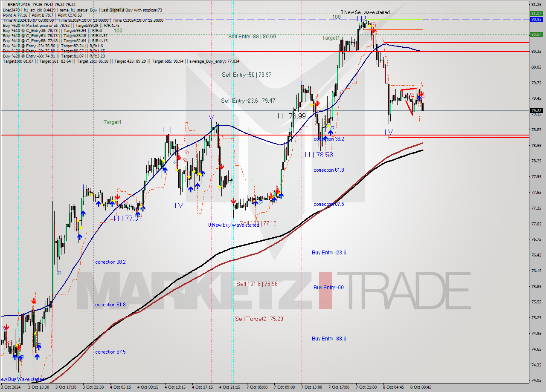Click the 80.35 value on price axis
Viewport: 546px width, 392px height.
536,52
